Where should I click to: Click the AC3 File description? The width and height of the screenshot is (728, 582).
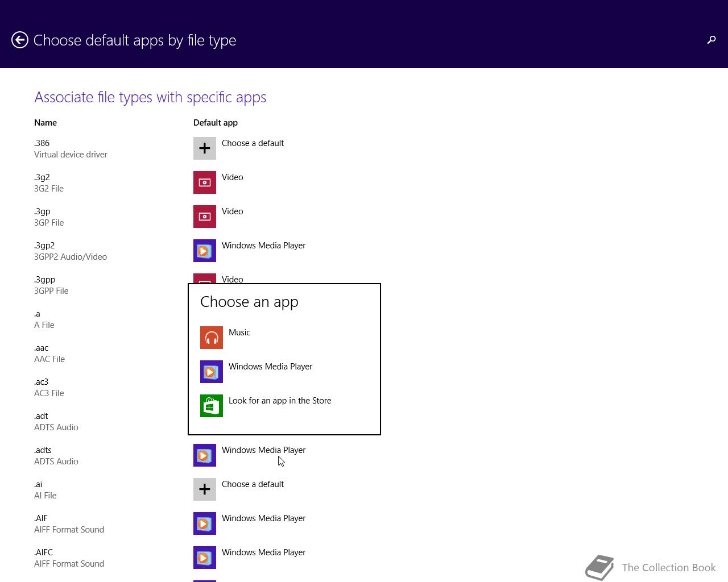coord(49,393)
